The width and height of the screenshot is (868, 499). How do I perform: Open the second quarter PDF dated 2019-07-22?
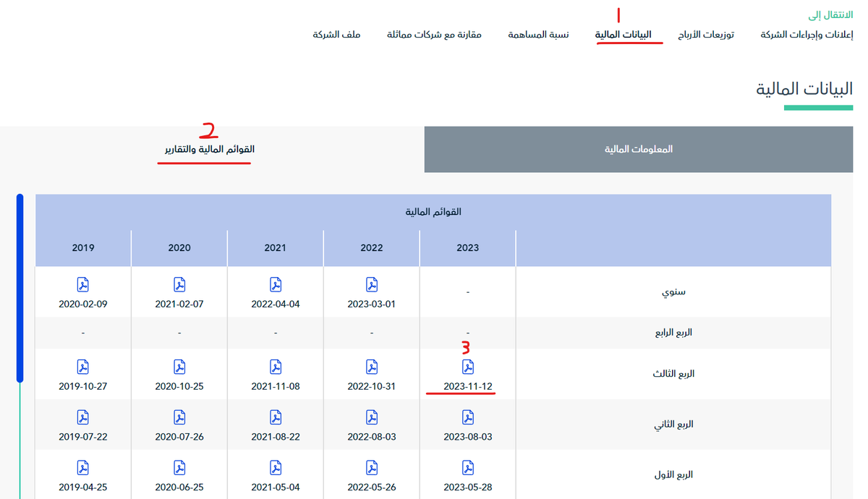[x=83, y=417]
